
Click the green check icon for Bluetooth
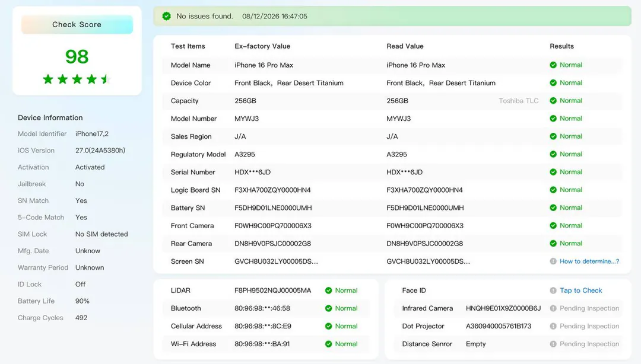coord(328,308)
